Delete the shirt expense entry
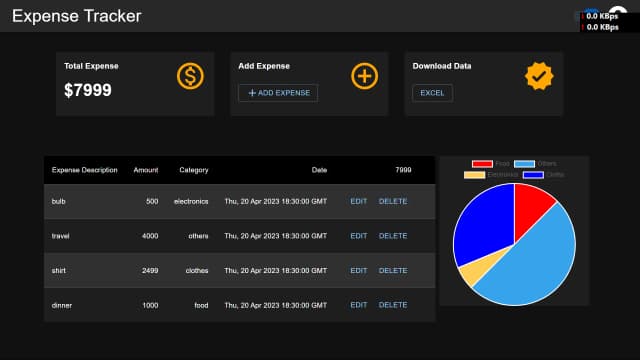This screenshot has height=360, width=640. [x=393, y=271]
